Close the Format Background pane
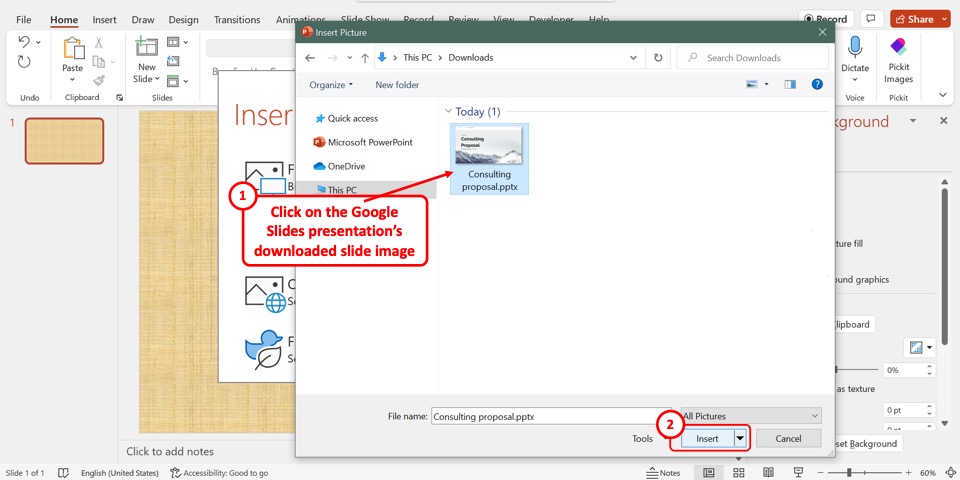This screenshot has width=960, height=480. pos(943,121)
